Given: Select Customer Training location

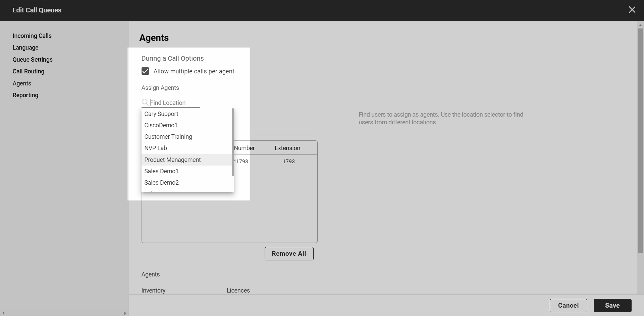Looking at the screenshot, I should (x=168, y=137).
